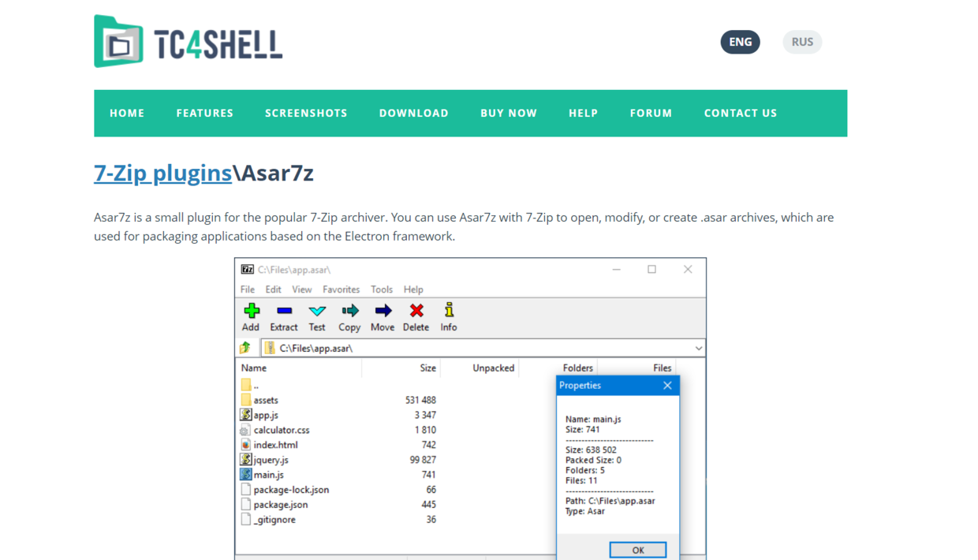Select the DOWNLOAD menu item
The image size is (978, 560).
(414, 113)
